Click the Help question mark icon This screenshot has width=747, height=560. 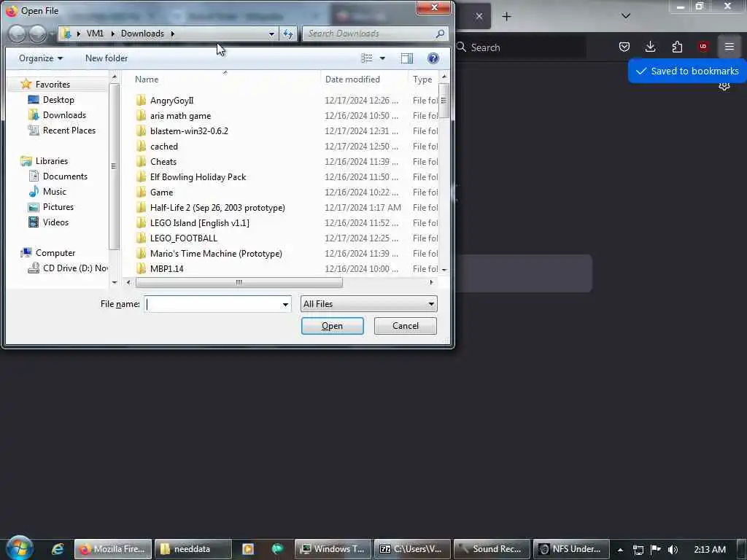coord(433,58)
